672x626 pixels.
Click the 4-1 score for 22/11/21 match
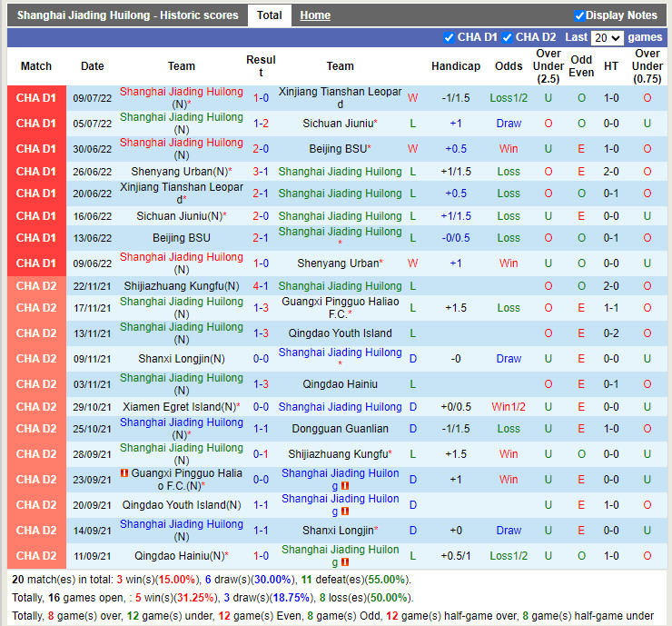point(261,285)
